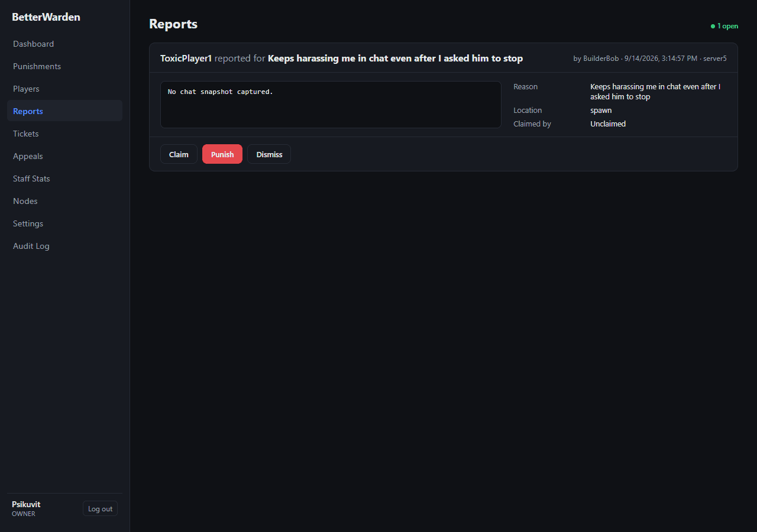Click the Reports page heading
This screenshot has width=757, height=532.
tap(173, 24)
